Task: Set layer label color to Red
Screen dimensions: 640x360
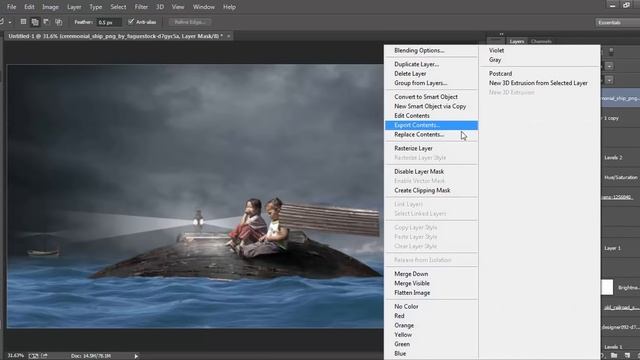Action: 431,316
